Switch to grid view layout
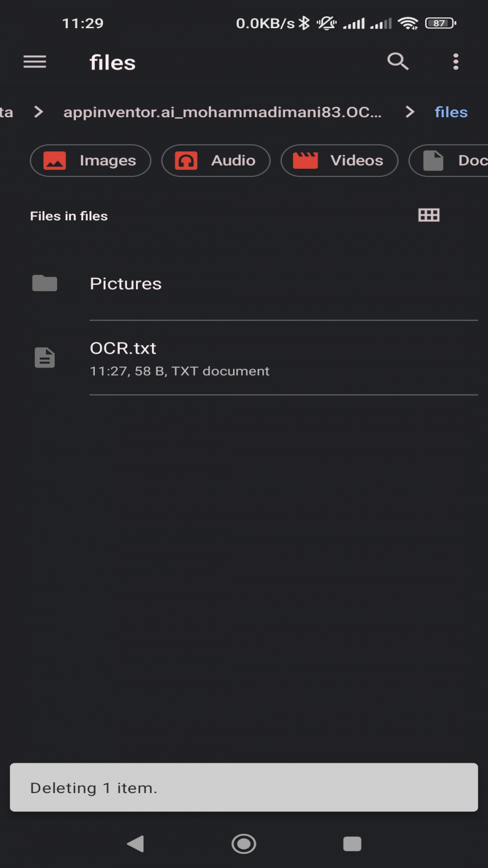The height and width of the screenshot is (868, 488). 429,215
